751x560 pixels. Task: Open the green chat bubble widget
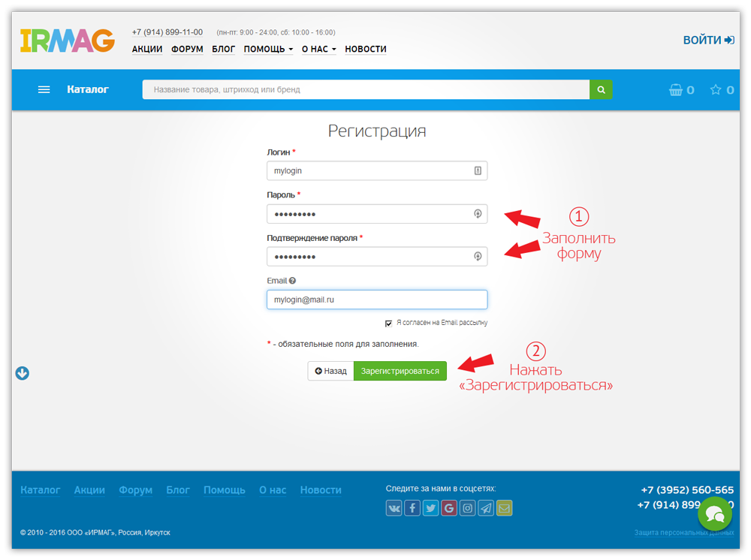click(714, 514)
